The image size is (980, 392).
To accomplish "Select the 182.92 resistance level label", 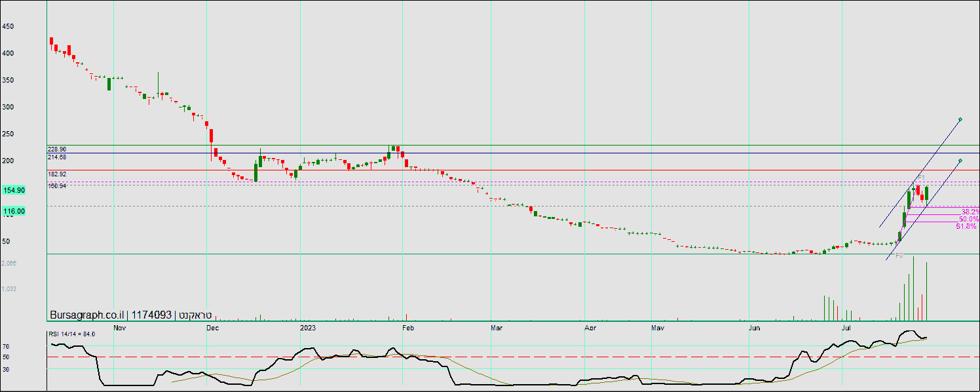I will click(57, 174).
